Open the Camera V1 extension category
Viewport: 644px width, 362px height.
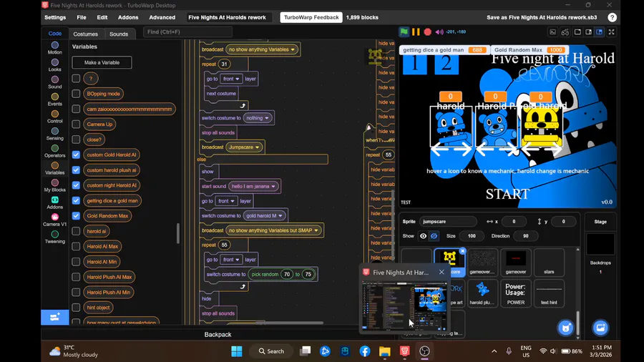point(54,220)
